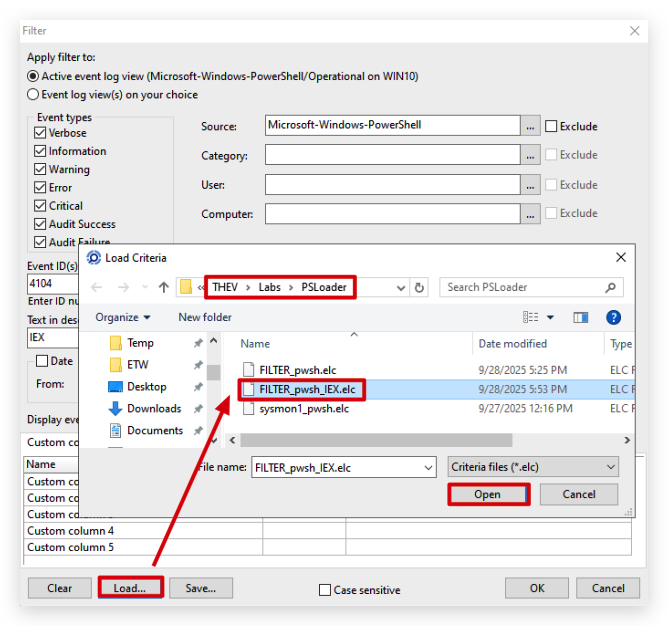668x626 pixels.
Task: Select the file FILTER_pwsh.elc
Action: (x=298, y=370)
